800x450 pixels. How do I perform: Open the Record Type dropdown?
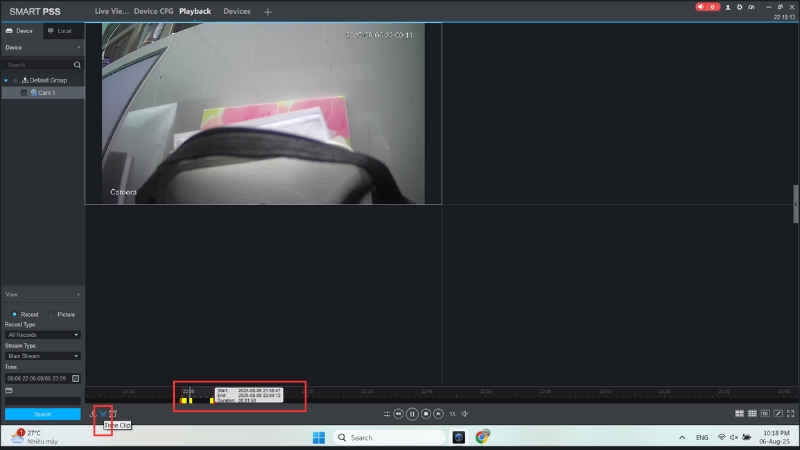pyautogui.click(x=41, y=334)
